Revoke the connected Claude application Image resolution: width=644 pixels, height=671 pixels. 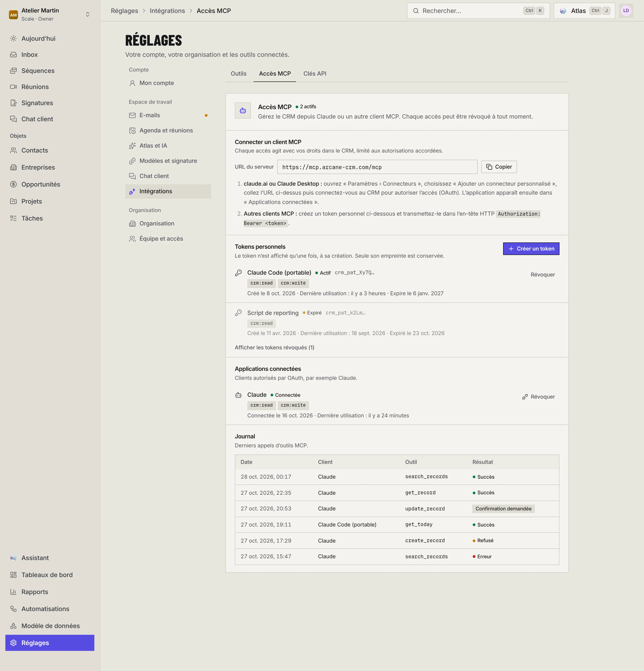[x=538, y=397]
